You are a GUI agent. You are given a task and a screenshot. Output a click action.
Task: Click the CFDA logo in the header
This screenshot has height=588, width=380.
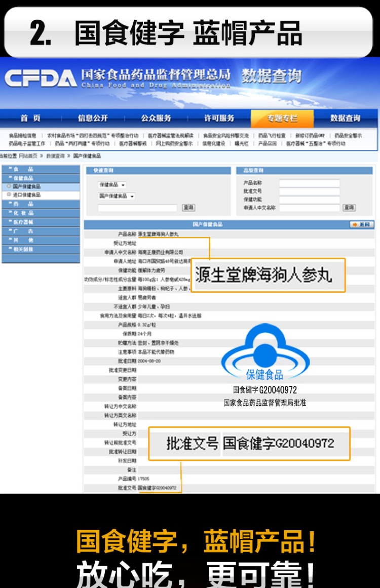click(41, 78)
